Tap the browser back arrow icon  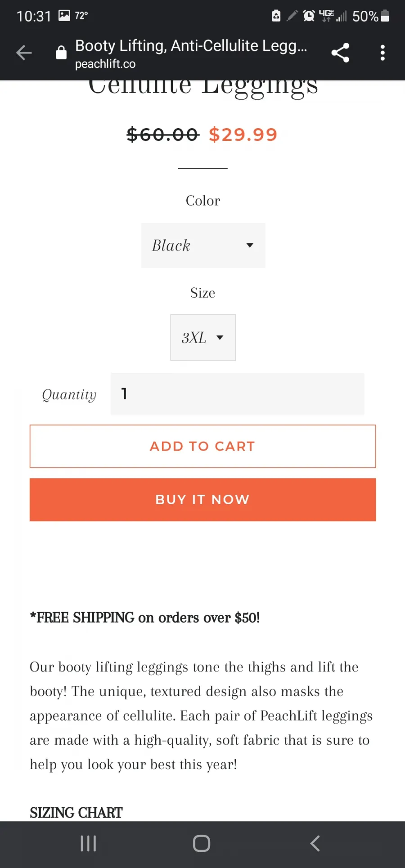pos(24,53)
